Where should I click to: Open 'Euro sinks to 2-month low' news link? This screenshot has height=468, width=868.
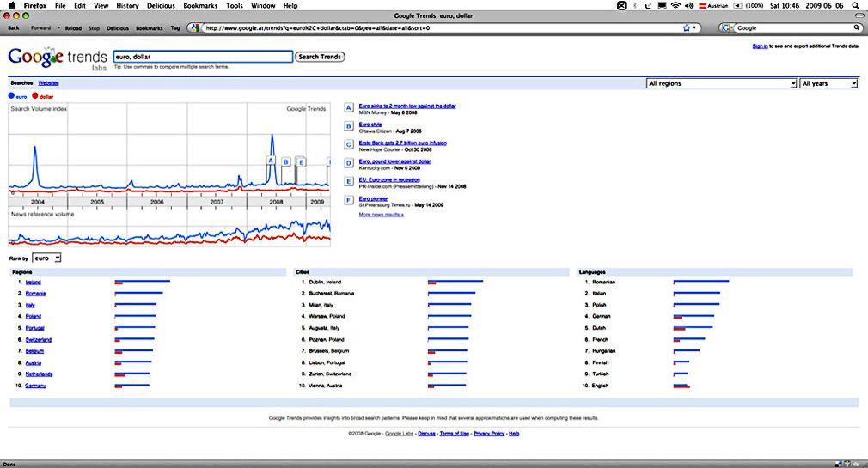click(407, 106)
